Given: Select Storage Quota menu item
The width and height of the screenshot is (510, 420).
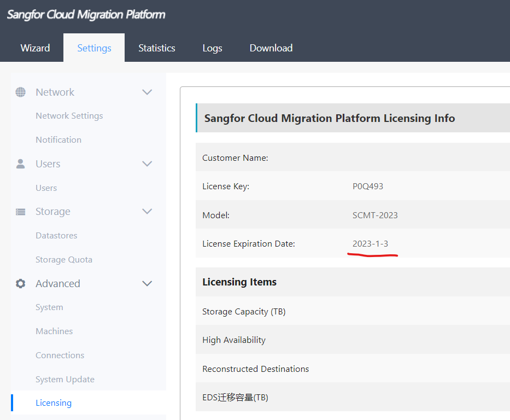Looking at the screenshot, I should click(x=64, y=260).
